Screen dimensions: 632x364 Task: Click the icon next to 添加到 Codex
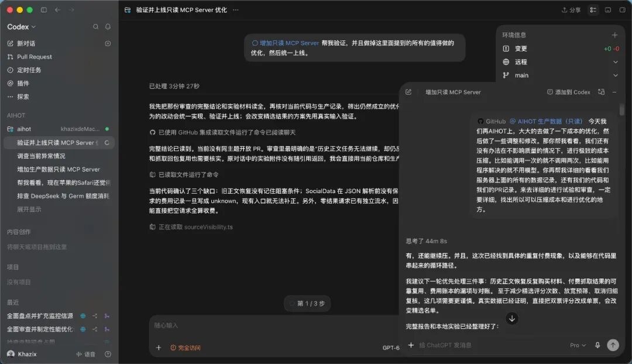point(602,92)
